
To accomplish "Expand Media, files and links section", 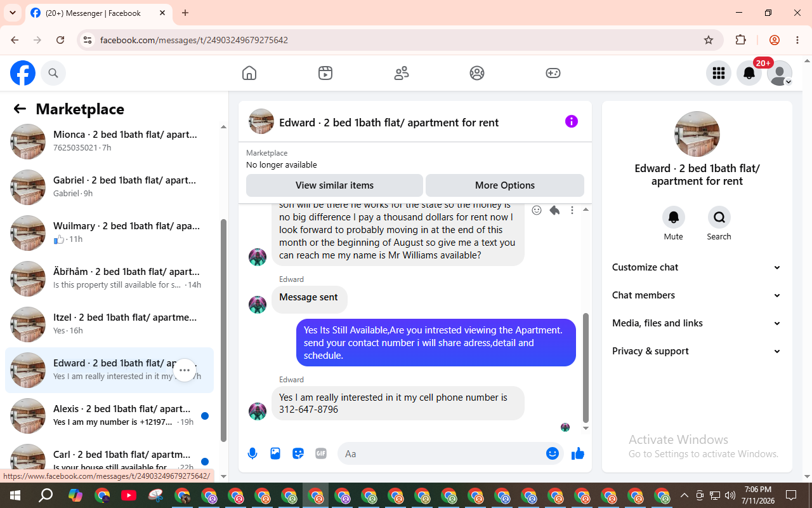I will click(x=697, y=323).
